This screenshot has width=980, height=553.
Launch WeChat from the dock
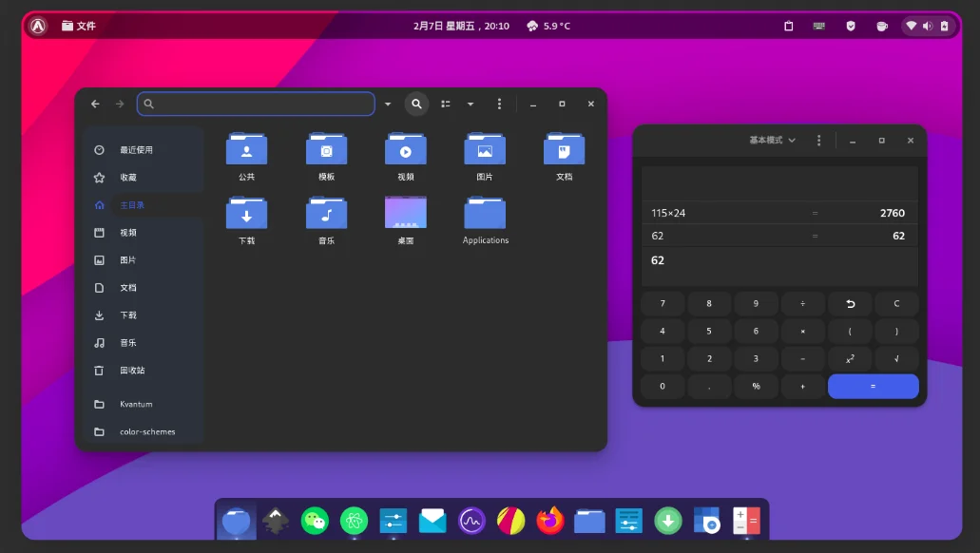tap(315, 521)
